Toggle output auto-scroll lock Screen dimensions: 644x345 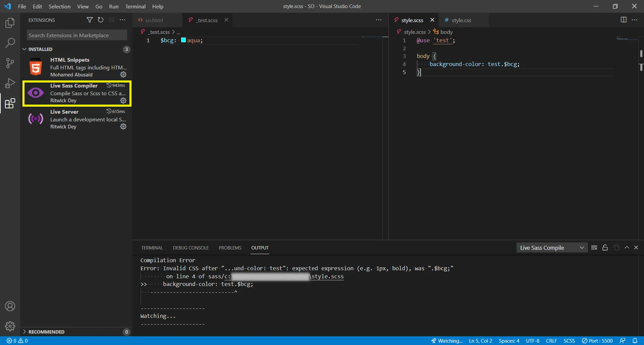click(605, 248)
